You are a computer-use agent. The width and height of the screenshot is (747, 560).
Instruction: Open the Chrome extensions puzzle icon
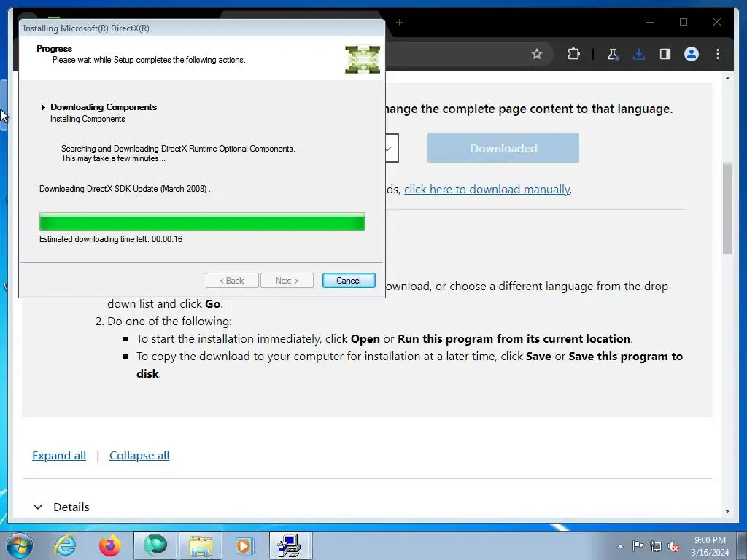(573, 54)
